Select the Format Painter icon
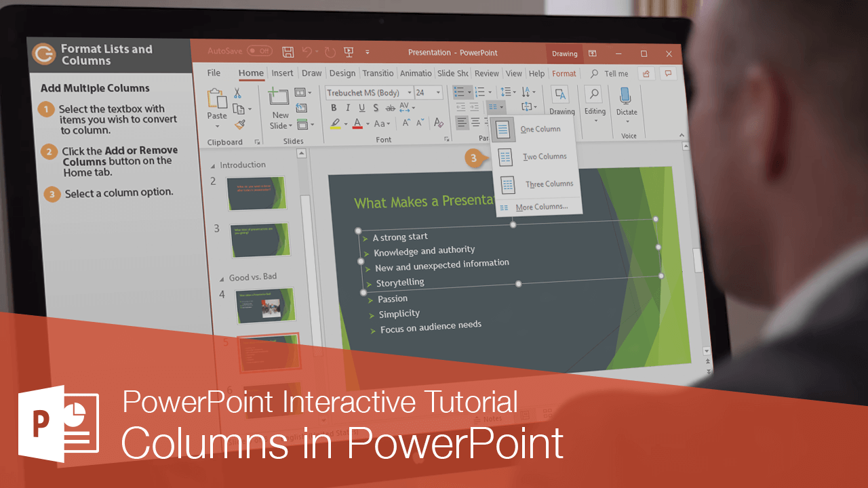868x488 pixels. point(239,125)
